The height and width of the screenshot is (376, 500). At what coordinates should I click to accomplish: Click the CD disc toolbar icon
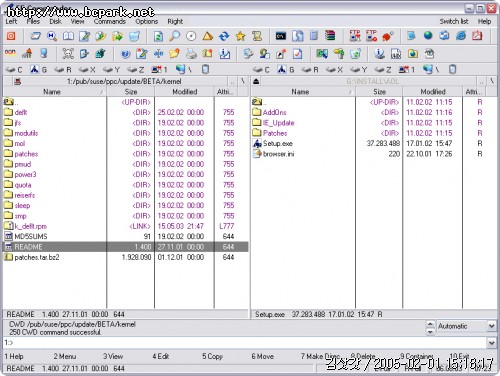coord(191,36)
